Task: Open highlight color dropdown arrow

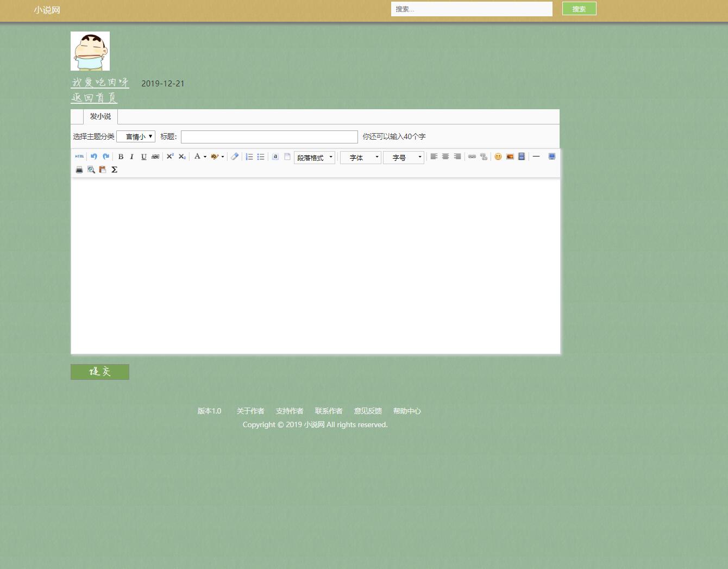Action: coord(223,157)
